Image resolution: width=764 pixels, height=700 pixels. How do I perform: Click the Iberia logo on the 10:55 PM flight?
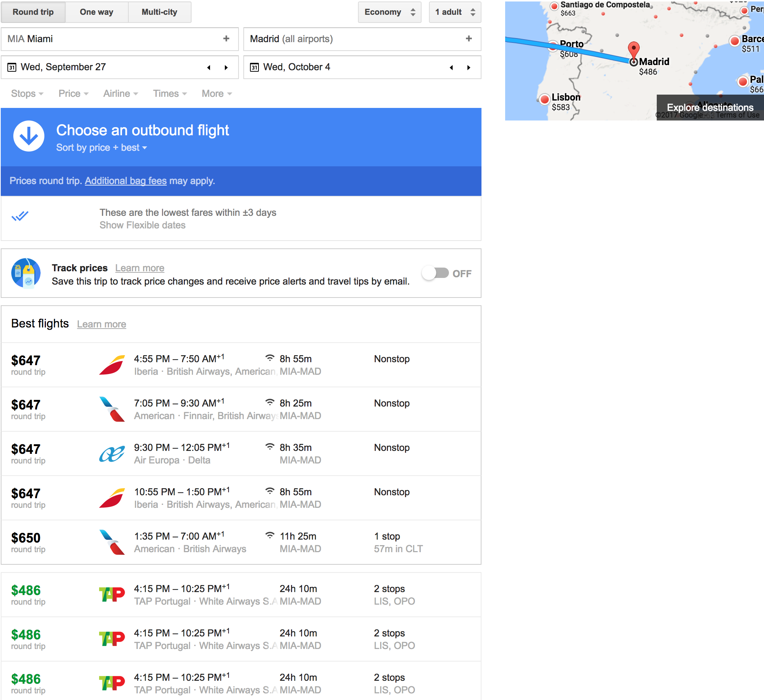click(x=112, y=498)
